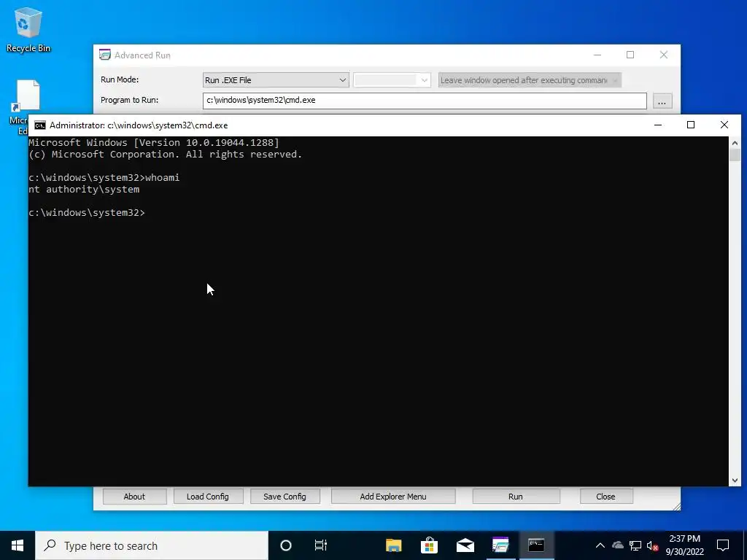The image size is (747, 560).
Task: Switch to the Command Prompt taskbar icon
Action: (536, 545)
